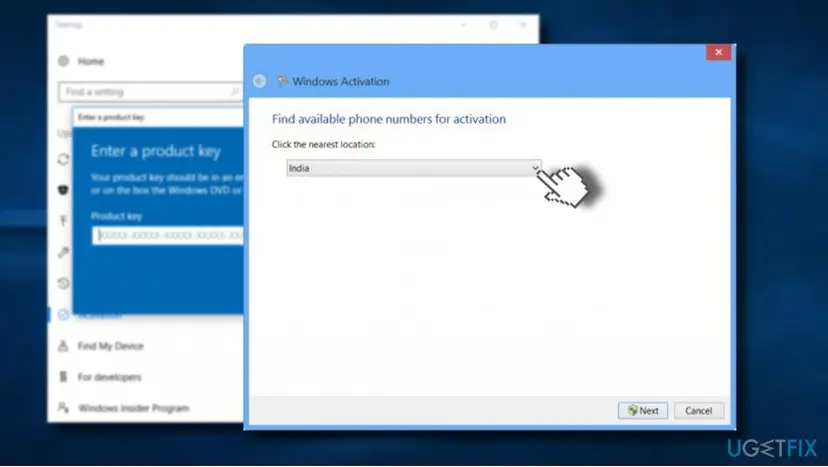
Task: Click the 'Enter a product key' heading
Action: click(156, 152)
